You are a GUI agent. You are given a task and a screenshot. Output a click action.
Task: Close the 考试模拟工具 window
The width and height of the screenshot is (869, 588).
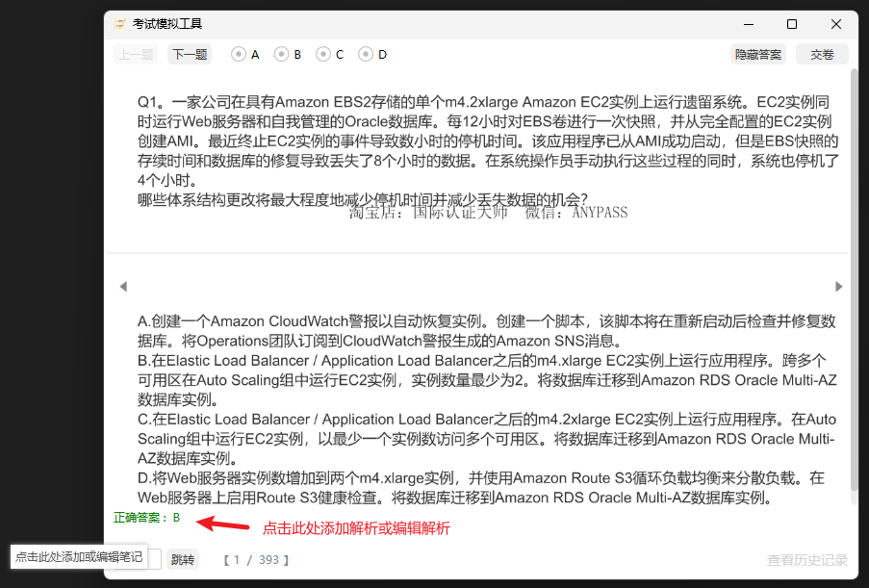[836, 24]
